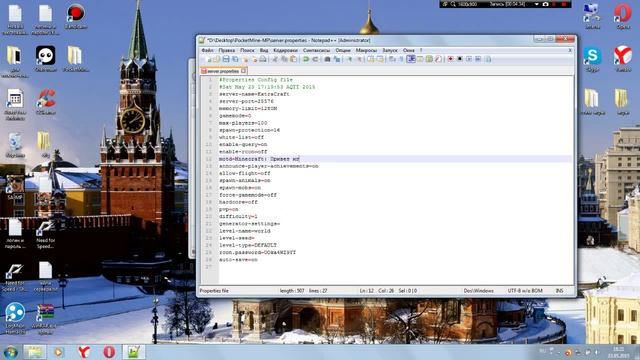Open the Синтаксисы menu
This screenshot has height=360, width=640.
click(316, 50)
